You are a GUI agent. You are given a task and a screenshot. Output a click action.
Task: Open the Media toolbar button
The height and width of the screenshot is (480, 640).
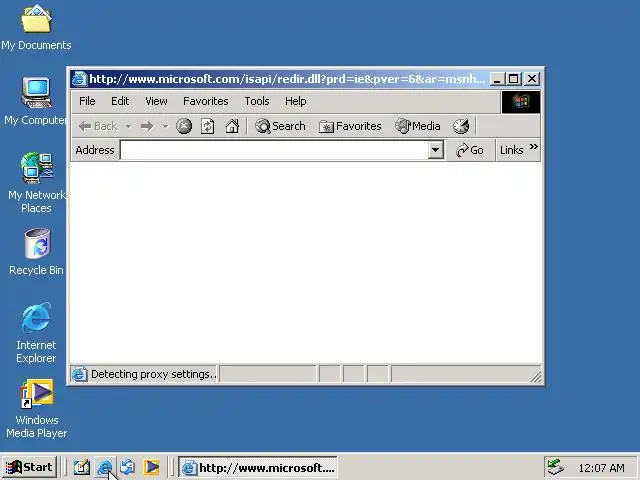coord(418,126)
